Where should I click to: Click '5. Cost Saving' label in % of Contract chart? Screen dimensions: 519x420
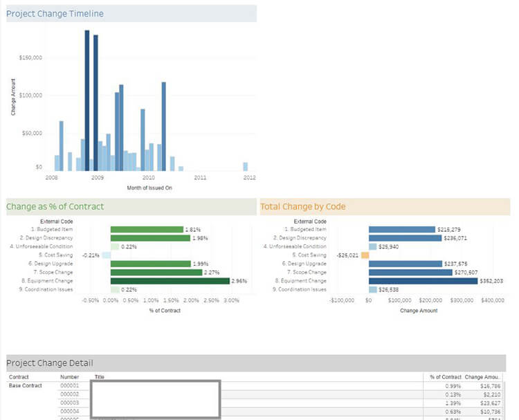[x=55, y=255]
